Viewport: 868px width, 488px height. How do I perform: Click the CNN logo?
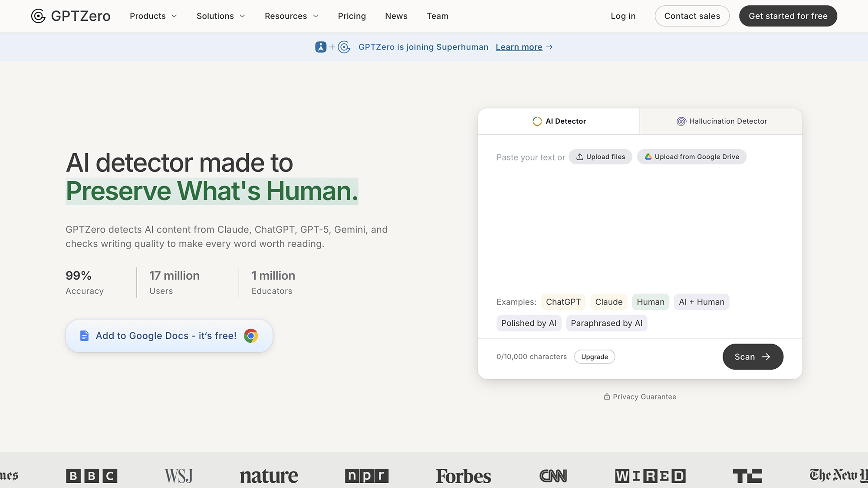[553, 476]
